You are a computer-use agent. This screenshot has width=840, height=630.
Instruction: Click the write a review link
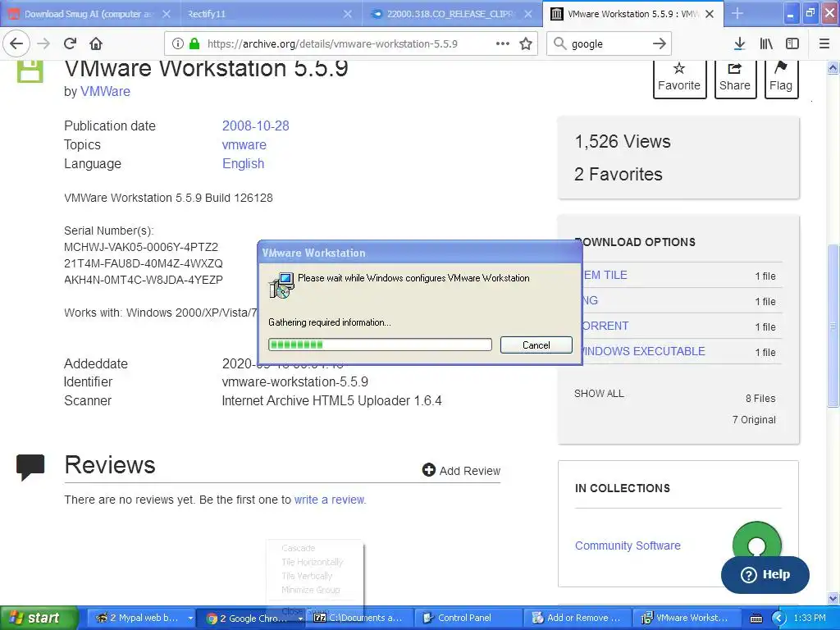330,500
